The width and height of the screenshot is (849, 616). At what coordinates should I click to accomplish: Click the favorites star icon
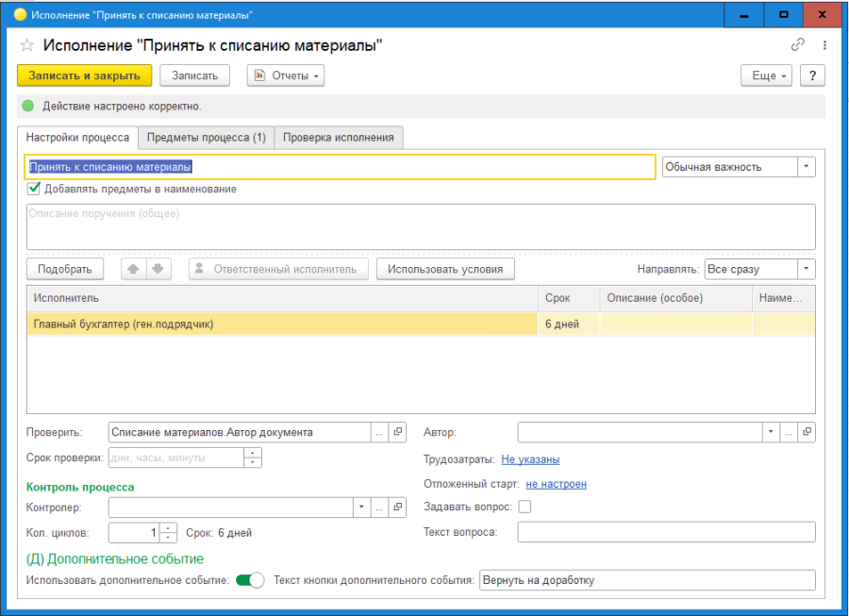click(x=26, y=45)
